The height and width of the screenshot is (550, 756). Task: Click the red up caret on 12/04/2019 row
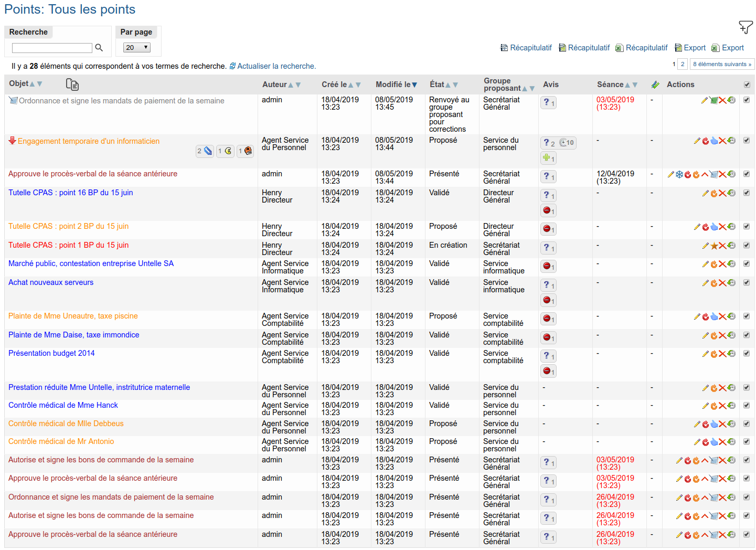(x=705, y=174)
